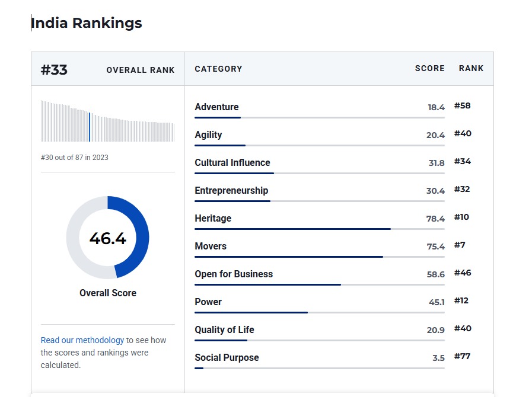
Task: Click the Power category label
Action: point(208,302)
